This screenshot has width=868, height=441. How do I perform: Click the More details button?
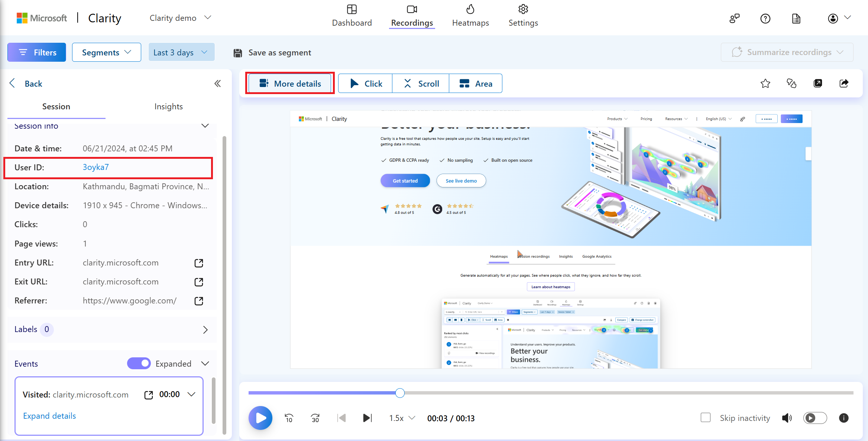click(290, 84)
